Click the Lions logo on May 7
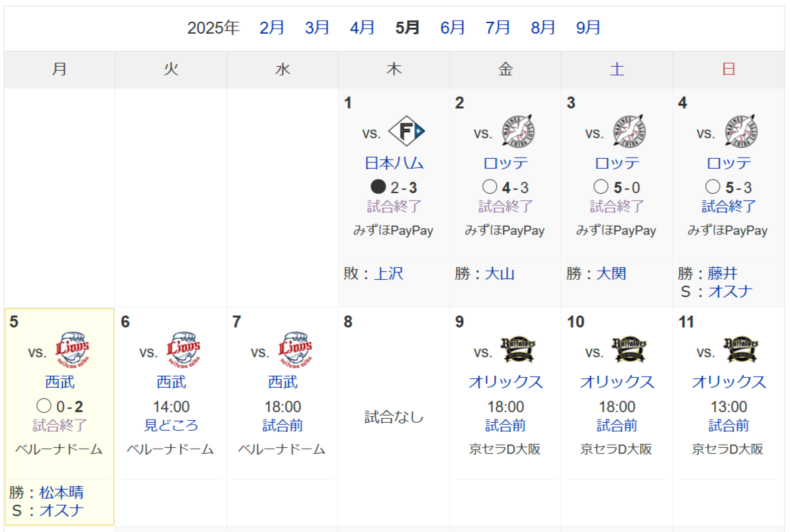Viewport: 790px width, 532px height. [295, 349]
